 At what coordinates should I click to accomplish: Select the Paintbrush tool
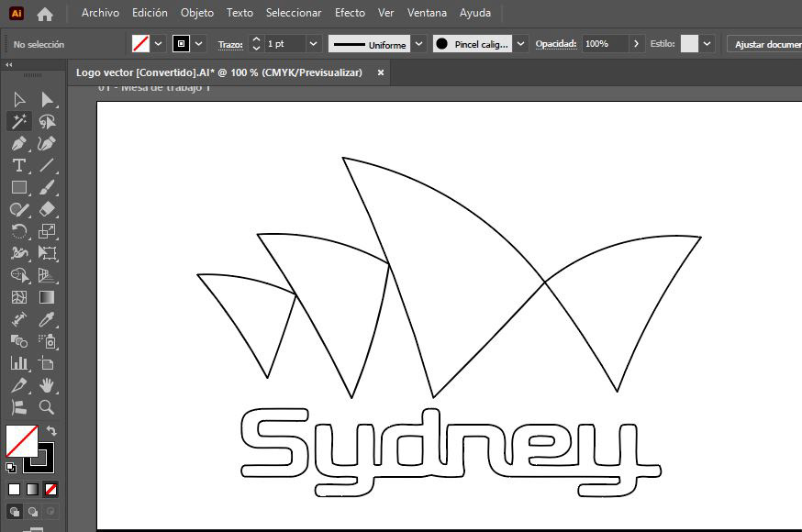pos(47,187)
